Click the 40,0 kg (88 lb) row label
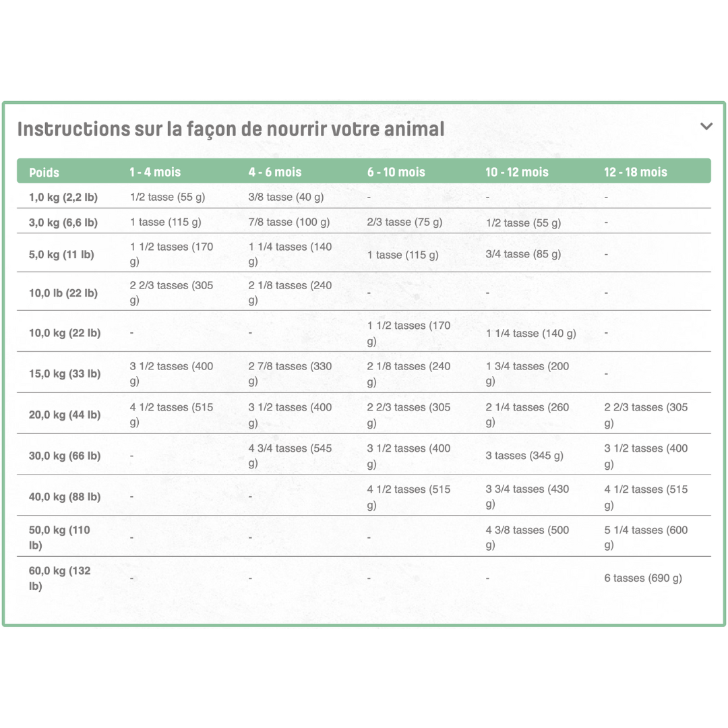The image size is (728, 728). tap(65, 497)
